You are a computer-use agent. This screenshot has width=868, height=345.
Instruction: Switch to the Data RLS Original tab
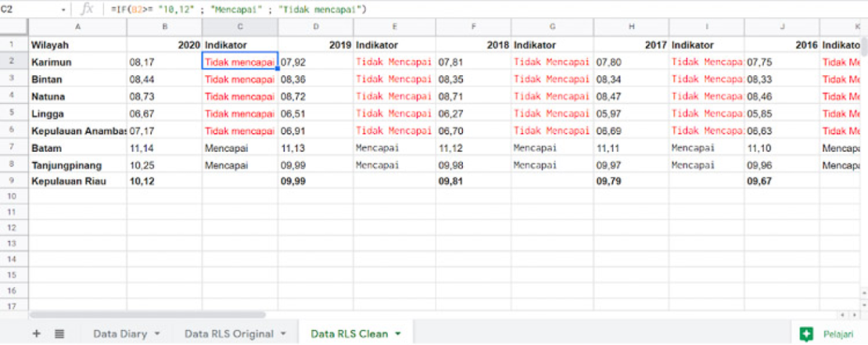tap(229, 333)
